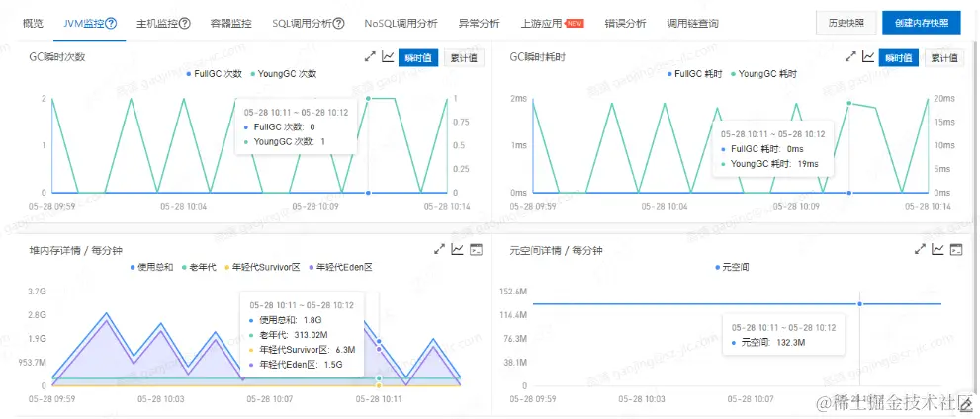Click the line chart icon in GC瞬时次数 panel
Screen dimensions: 980x419
click(x=388, y=57)
